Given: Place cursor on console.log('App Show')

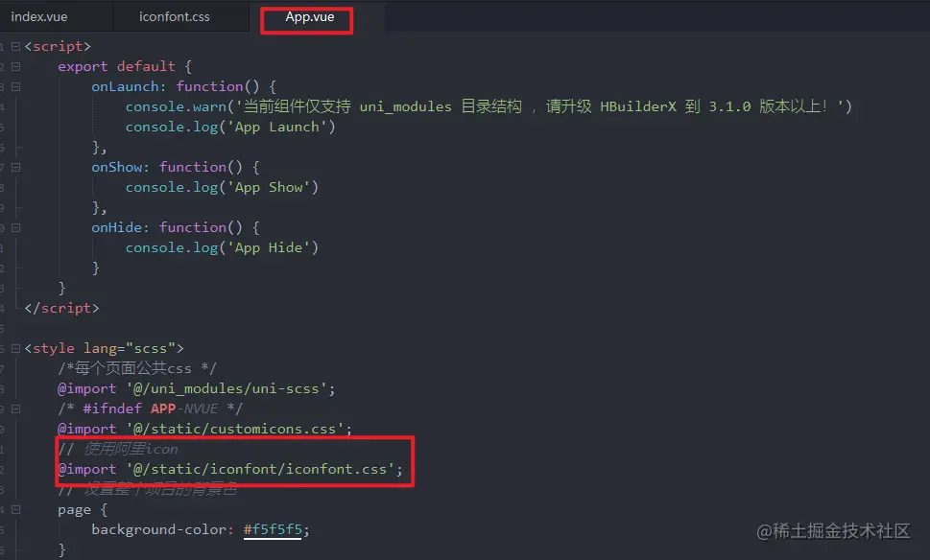Looking at the screenshot, I should tap(222, 187).
